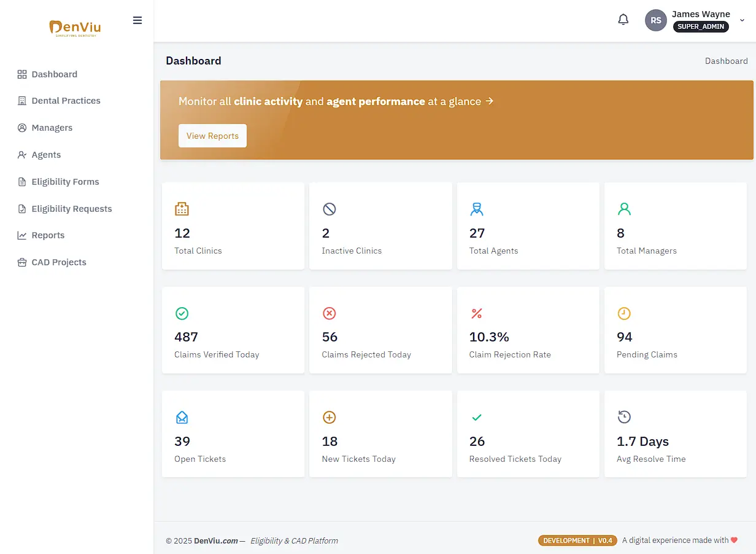Click the Pending Claims clock icon

click(624, 313)
